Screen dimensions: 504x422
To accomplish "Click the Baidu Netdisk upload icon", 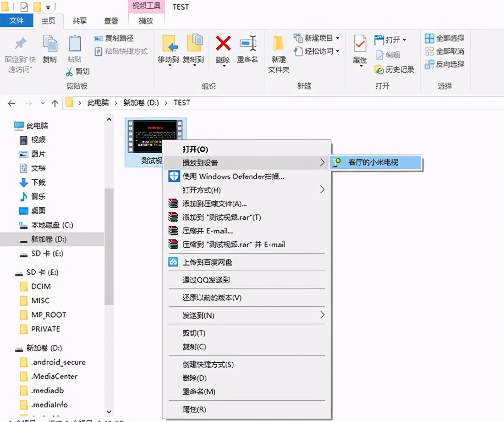I will 174,262.
